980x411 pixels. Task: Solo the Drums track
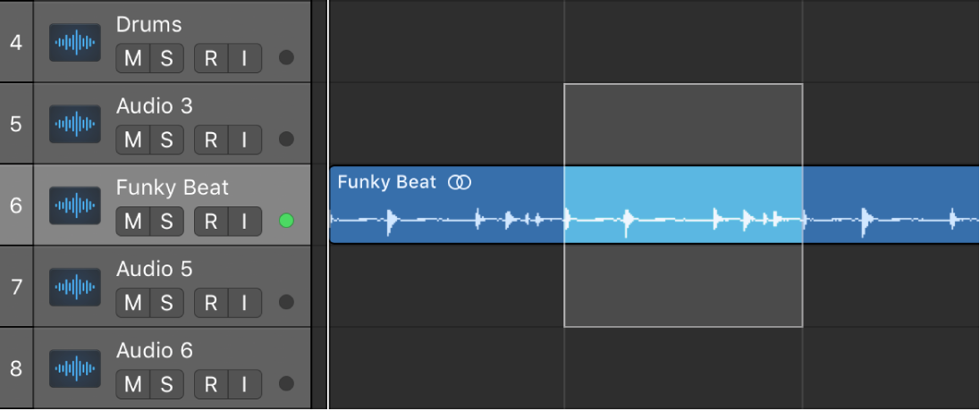167,58
